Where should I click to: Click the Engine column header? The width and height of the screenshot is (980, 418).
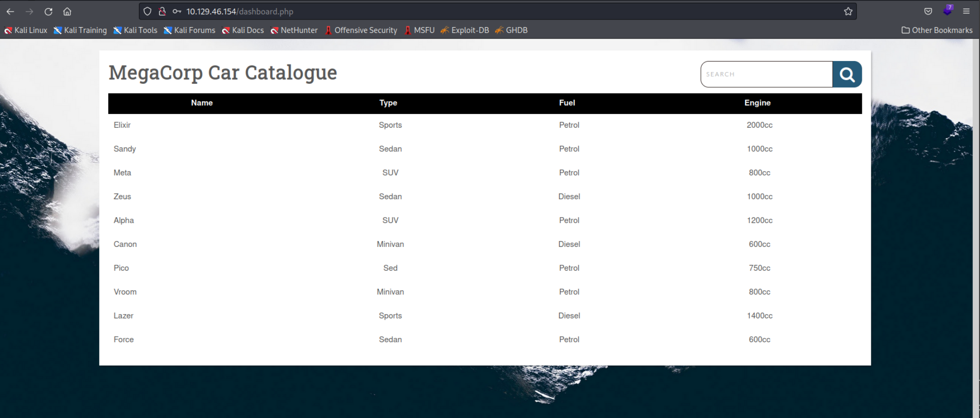(x=758, y=103)
